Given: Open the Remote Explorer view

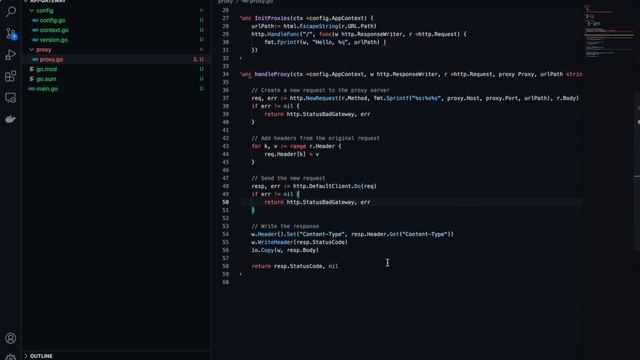Looking at the screenshot, I should [x=11, y=98].
